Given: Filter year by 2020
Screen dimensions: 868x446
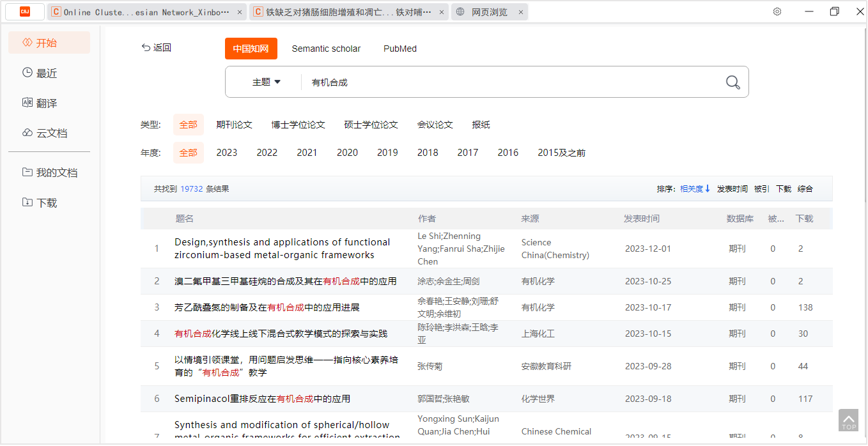Looking at the screenshot, I should click(x=347, y=153).
